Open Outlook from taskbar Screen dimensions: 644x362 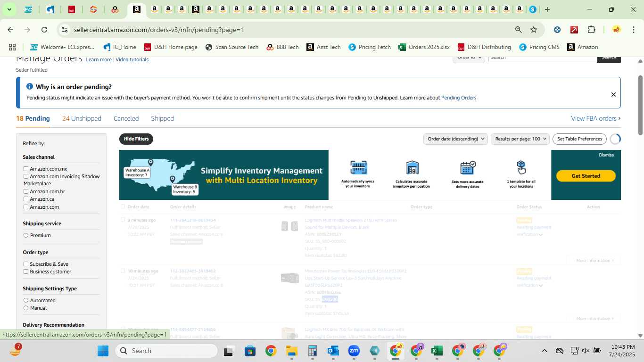click(333, 351)
